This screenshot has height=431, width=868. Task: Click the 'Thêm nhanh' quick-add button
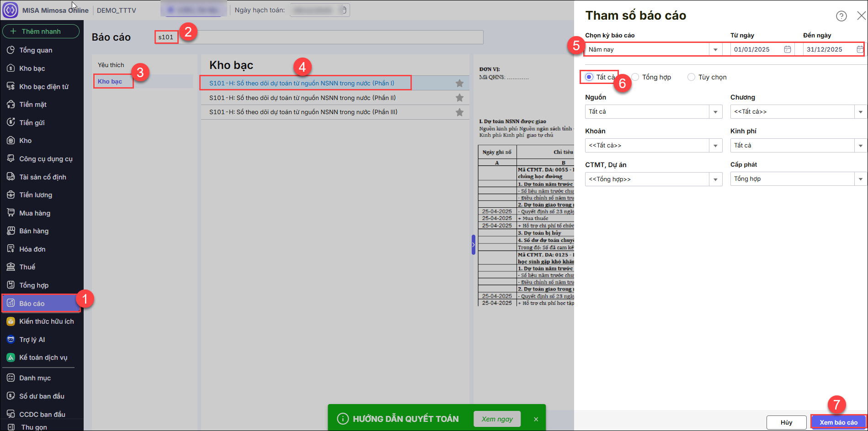41,32
